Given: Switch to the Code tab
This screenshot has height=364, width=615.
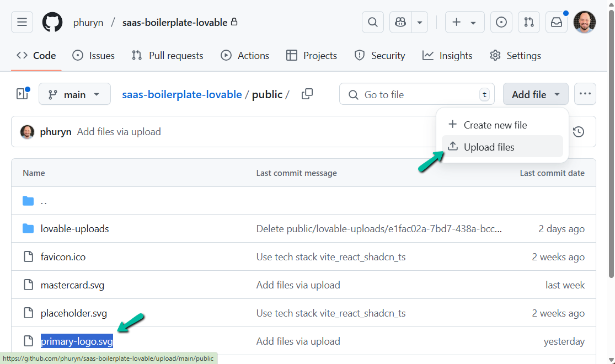Looking at the screenshot, I should point(36,56).
